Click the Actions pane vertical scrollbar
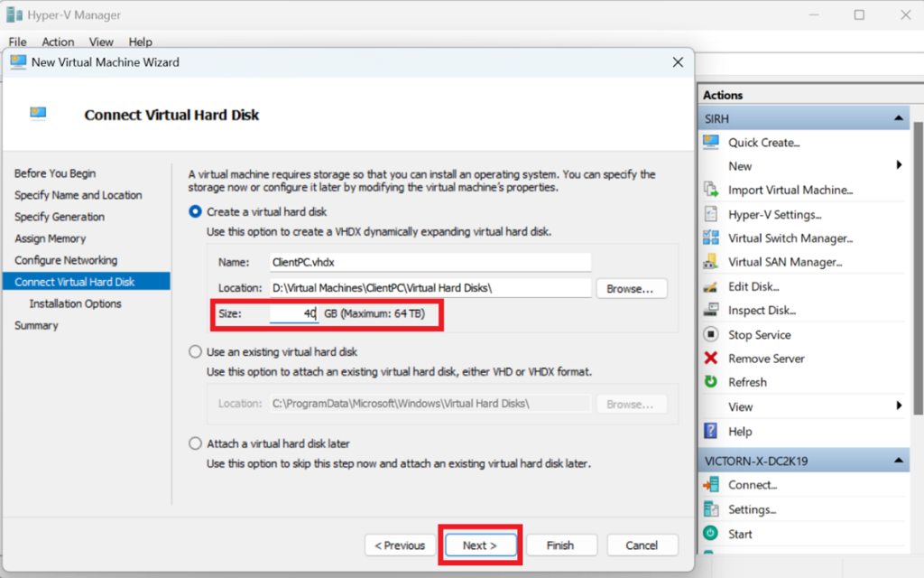 click(x=918, y=268)
